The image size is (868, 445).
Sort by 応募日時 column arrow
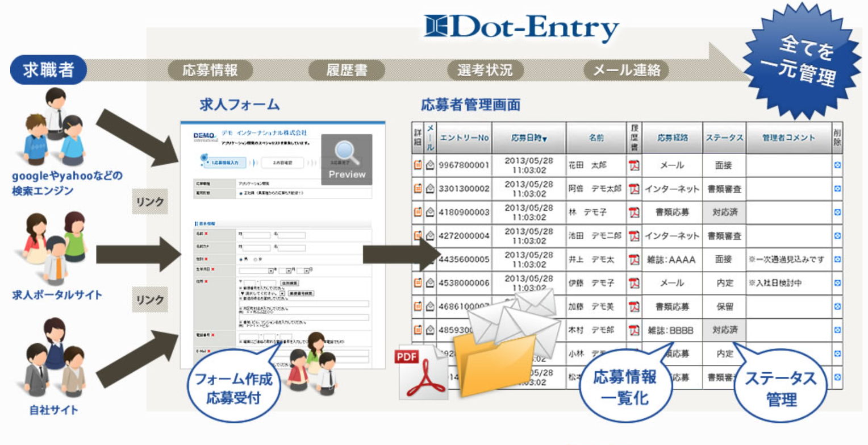[x=545, y=139]
